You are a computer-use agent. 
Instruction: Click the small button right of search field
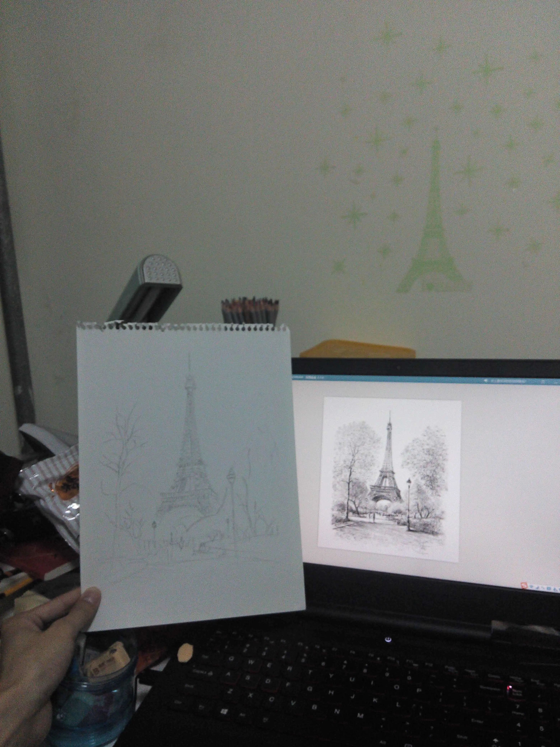[543, 382]
